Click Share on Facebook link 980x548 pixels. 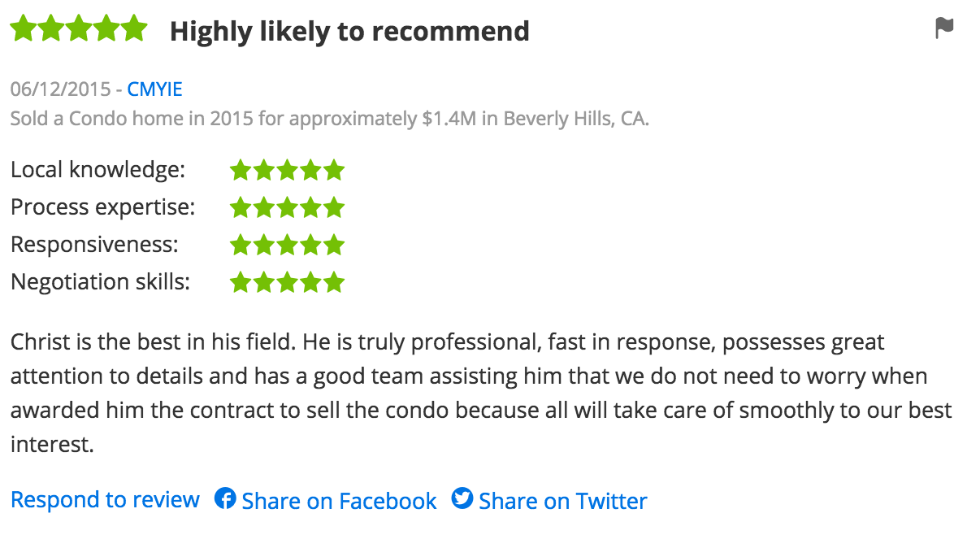pyautogui.click(x=339, y=501)
